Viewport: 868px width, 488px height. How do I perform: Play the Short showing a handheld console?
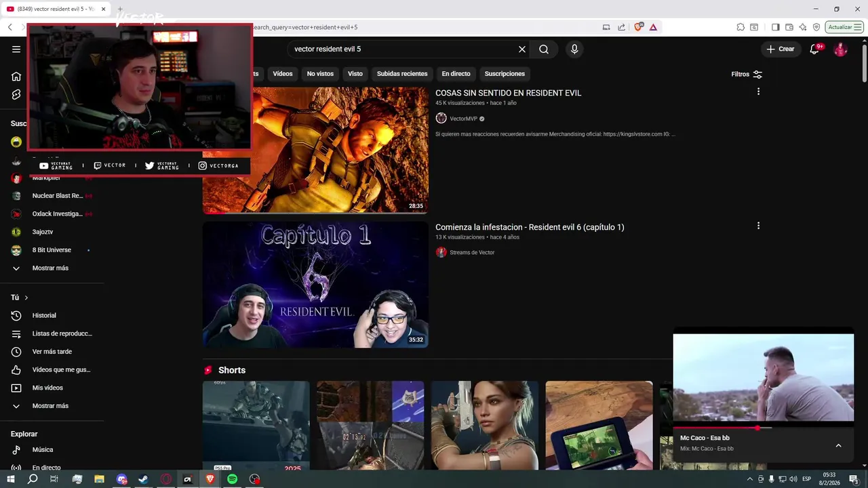[x=599, y=426]
